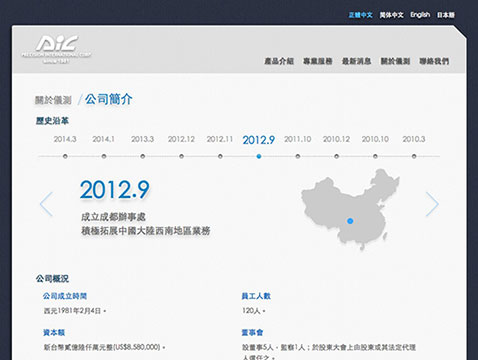478x360 pixels.
Task: Open 最新消息 navigation item
Action: [356, 61]
